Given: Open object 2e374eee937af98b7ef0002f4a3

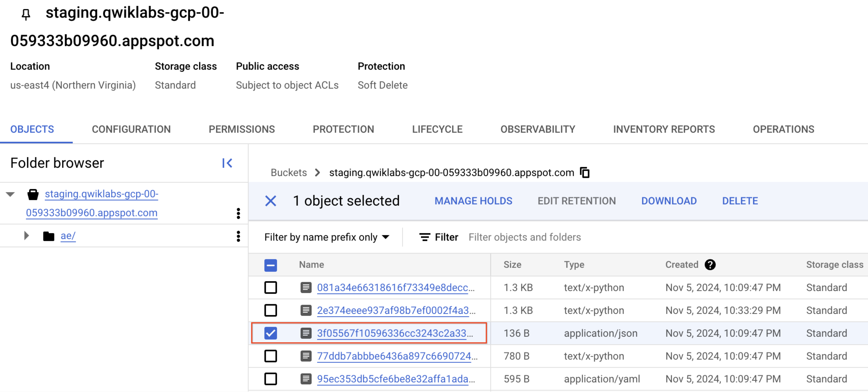Looking at the screenshot, I should pos(396,311).
